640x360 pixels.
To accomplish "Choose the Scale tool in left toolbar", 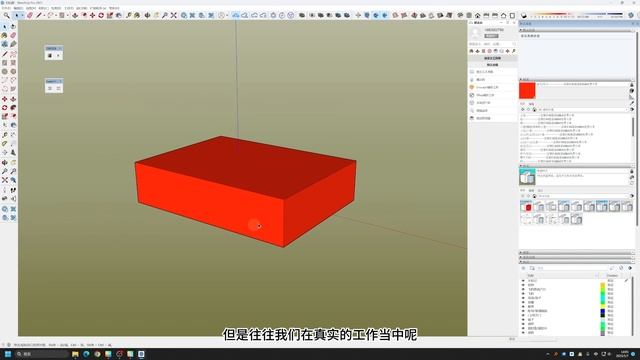I will 4,117.
